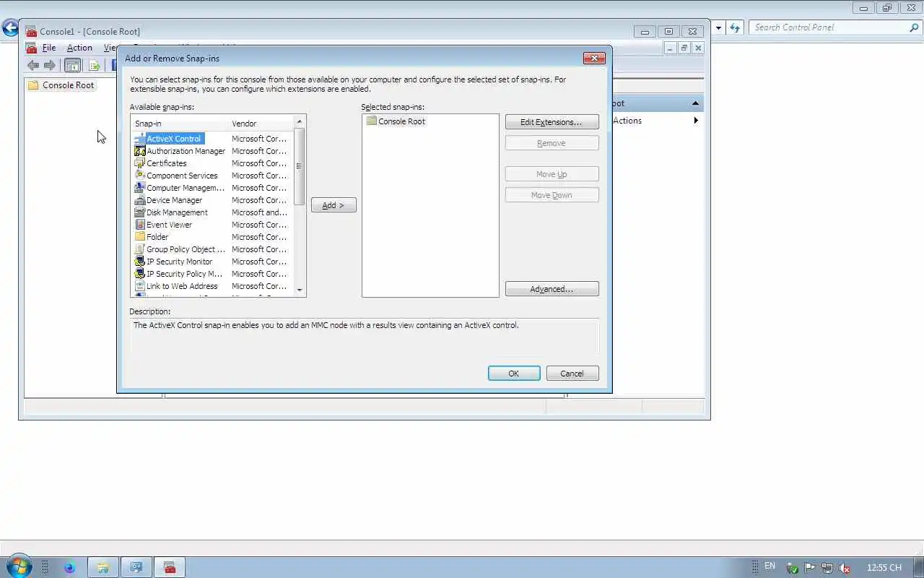Image resolution: width=924 pixels, height=578 pixels.
Task: Switch to the MMC toolbox taskbar button
Action: pyautogui.click(x=170, y=567)
